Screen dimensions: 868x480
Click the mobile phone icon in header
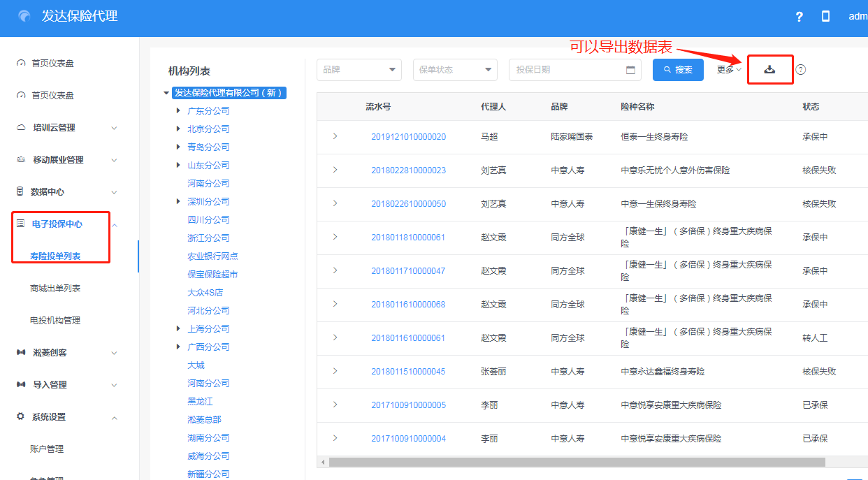825,17
